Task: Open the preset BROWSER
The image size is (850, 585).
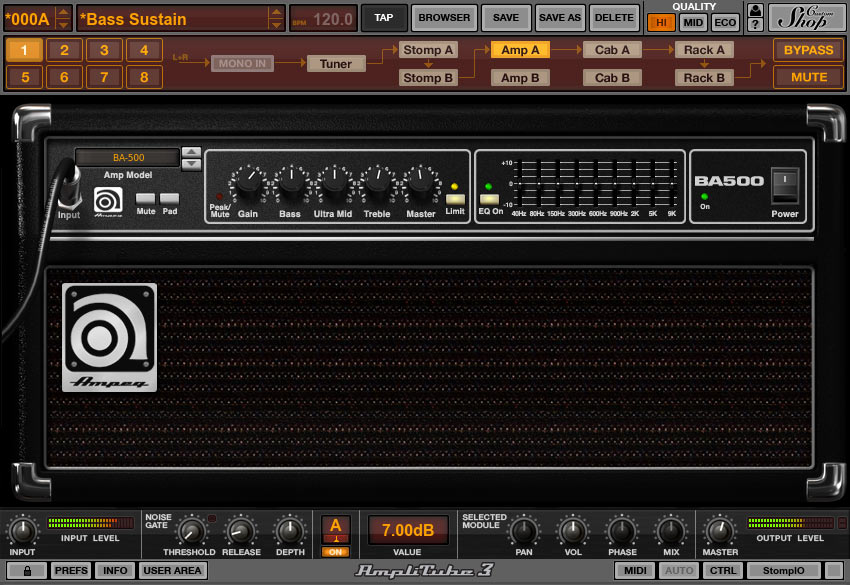Action: (x=444, y=17)
